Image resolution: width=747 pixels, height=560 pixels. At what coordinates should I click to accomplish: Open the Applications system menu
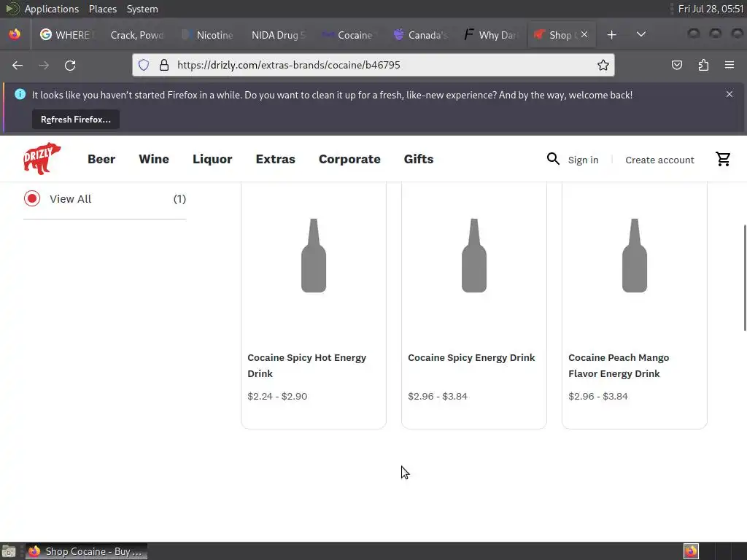coord(52,9)
